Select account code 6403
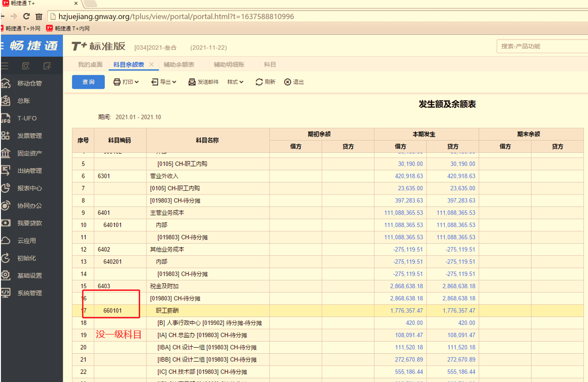The width and height of the screenshot is (588, 382). click(104, 286)
